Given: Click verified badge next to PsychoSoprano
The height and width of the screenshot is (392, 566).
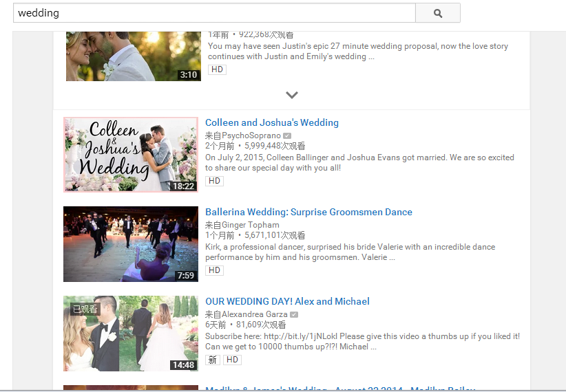Looking at the screenshot, I should [x=287, y=135].
